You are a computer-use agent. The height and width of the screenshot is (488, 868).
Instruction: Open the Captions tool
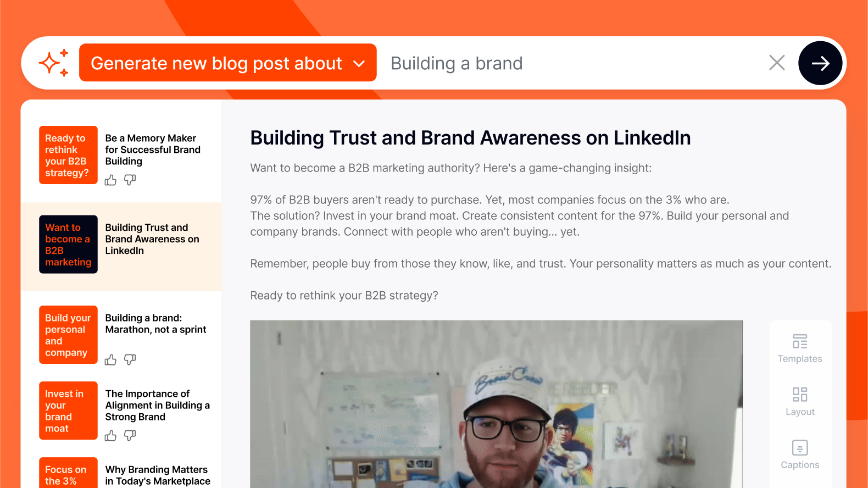click(799, 455)
